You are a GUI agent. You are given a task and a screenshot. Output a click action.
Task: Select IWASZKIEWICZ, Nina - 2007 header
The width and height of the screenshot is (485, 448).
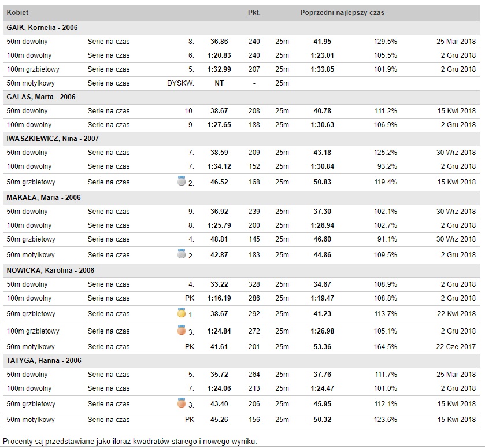[x=53, y=139]
